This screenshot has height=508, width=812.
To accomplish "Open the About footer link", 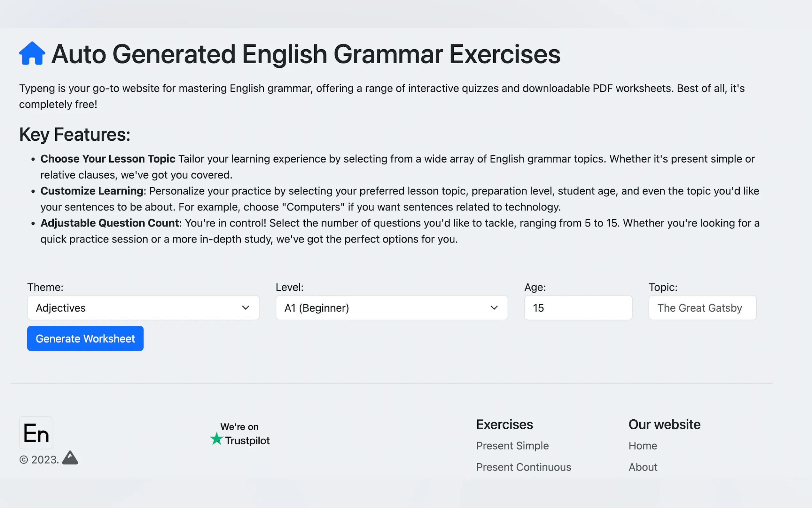I will pos(643,467).
